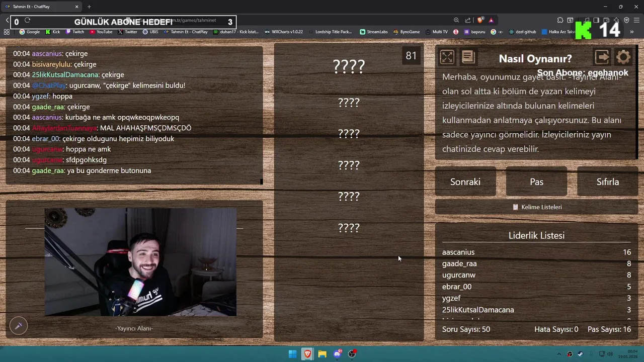Click ebrar_00 in the leaderboard
The image size is (644, 362).
457,287
